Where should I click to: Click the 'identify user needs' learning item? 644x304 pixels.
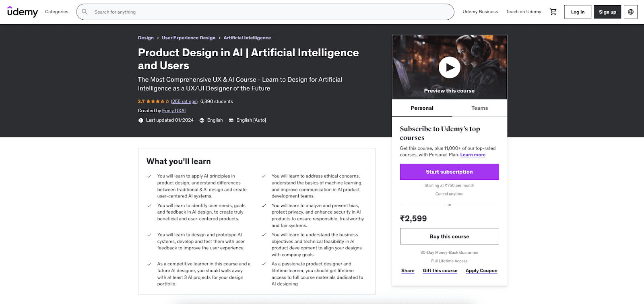coord(201,212)
